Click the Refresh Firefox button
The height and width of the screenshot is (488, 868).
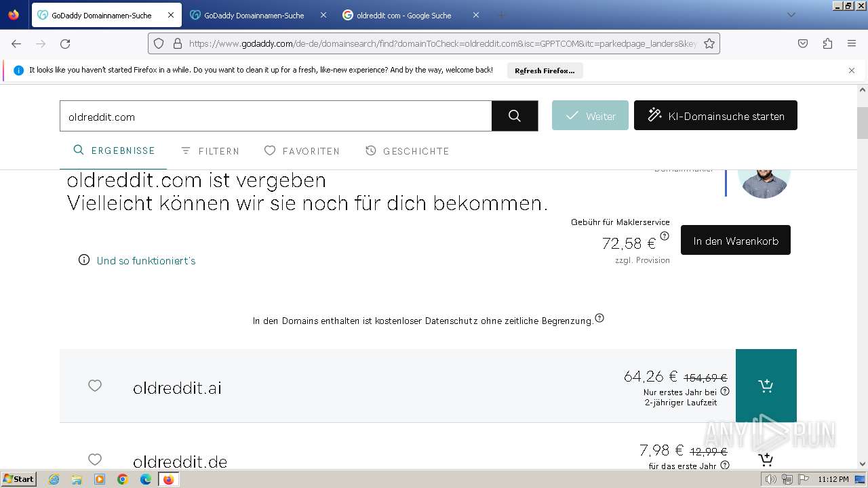pos(545,70)
